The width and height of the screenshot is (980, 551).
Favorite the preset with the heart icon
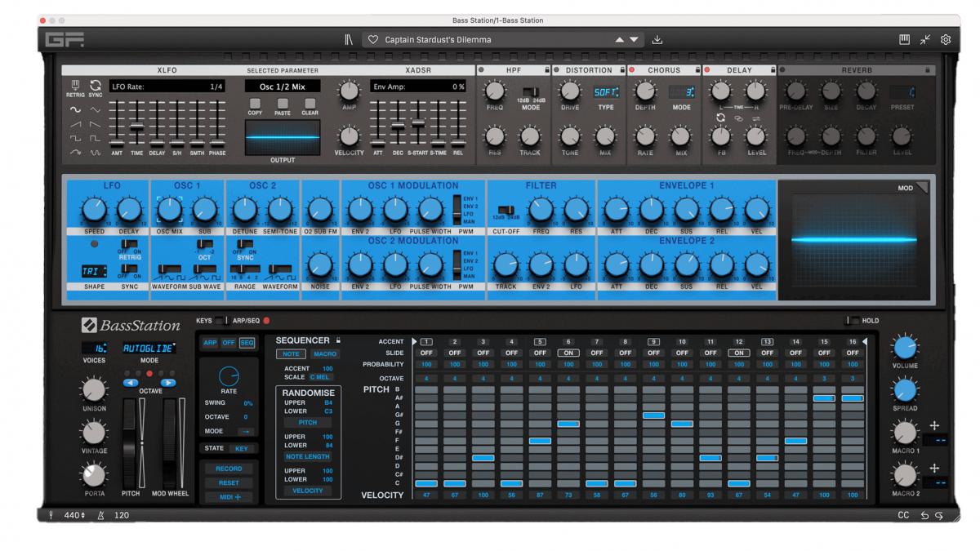373,39
